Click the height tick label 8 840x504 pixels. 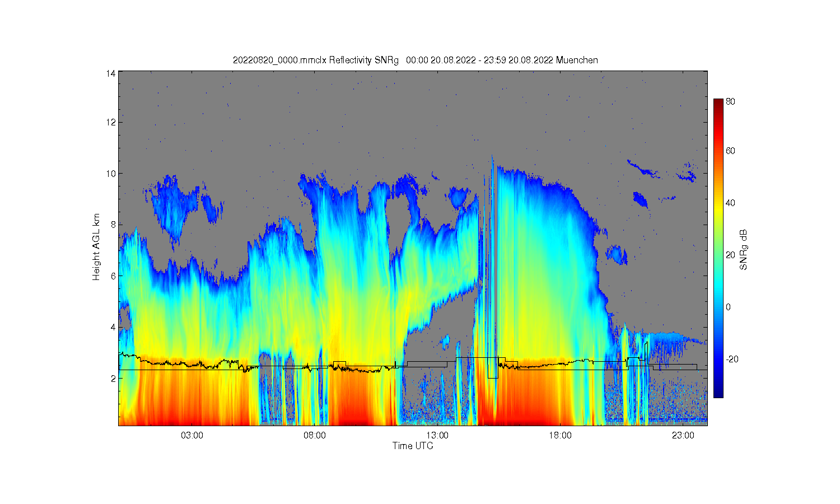pos(113,225)
